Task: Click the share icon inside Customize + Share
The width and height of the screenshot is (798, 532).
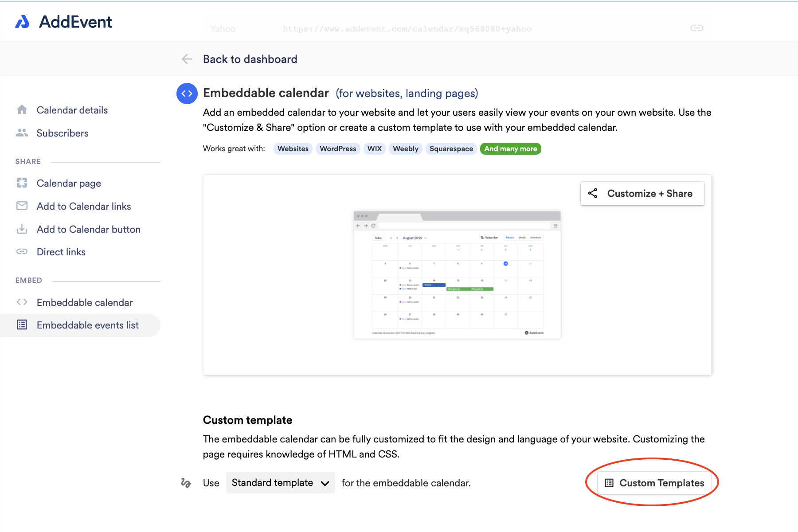Action: pos(593,193)
